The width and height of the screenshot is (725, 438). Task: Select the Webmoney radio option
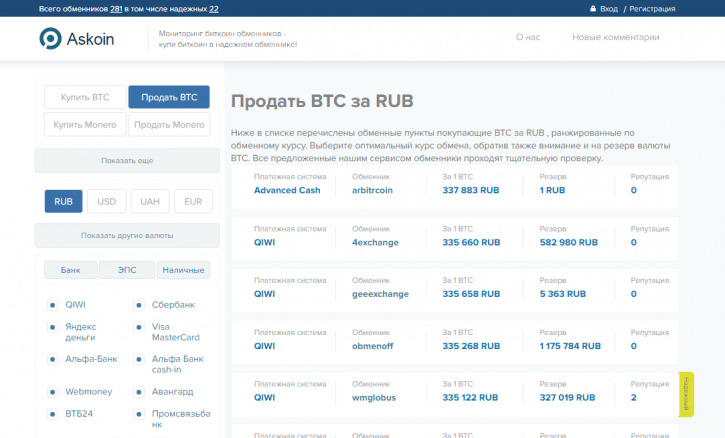(52, 392)
